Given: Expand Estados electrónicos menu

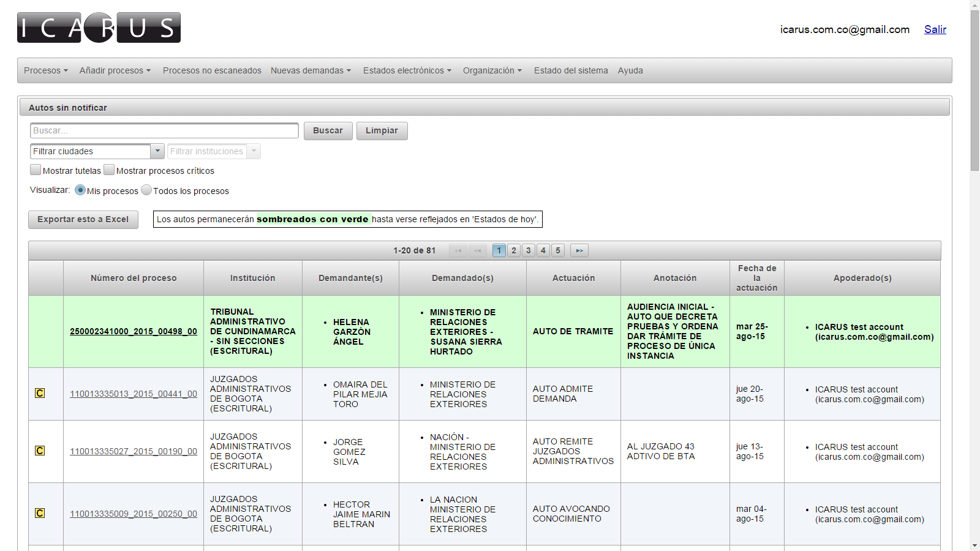Looking at the screenshot, I should coord(407,70).
